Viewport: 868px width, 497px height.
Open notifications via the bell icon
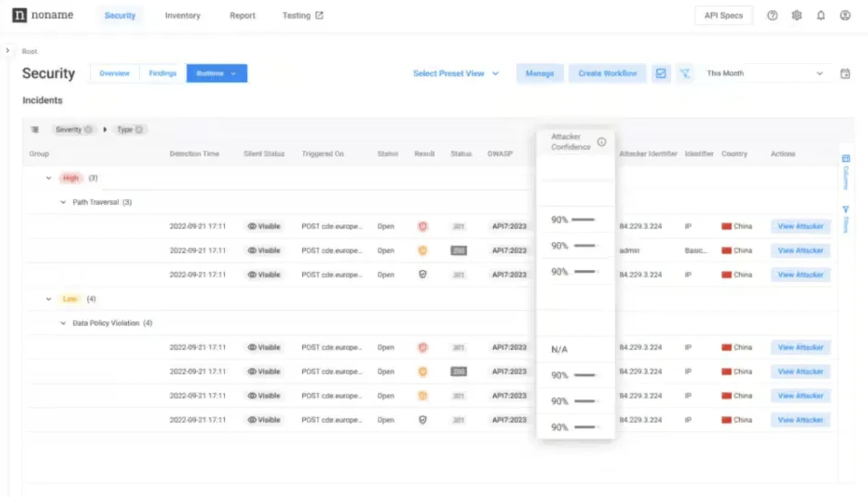coord(821,15)
